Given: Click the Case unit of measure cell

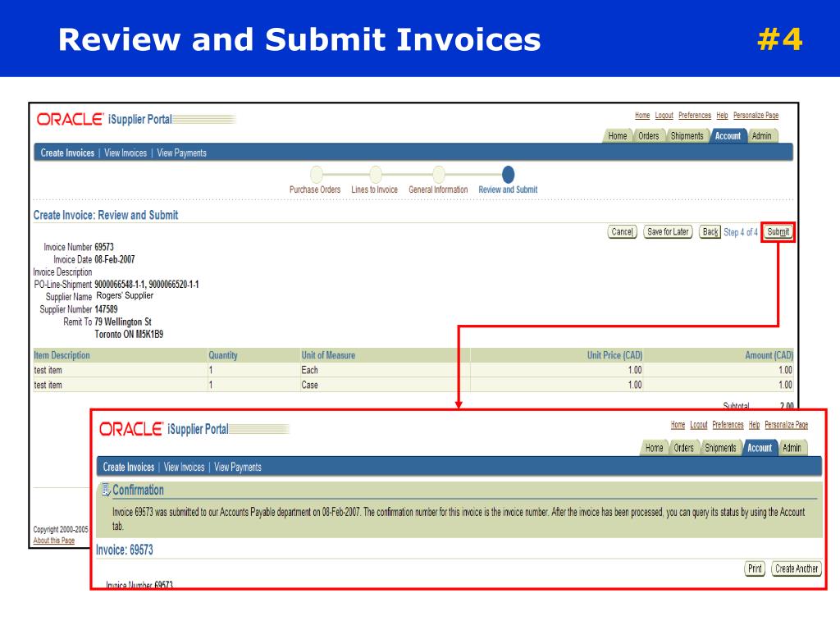Looking at the screenshot, I should pos(309,386).
